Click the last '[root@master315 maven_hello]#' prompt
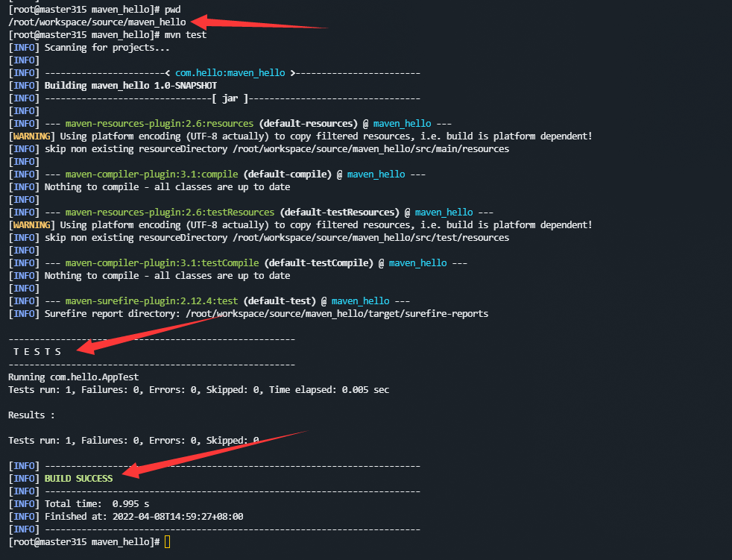 pyautogui.click(x=84, y=542)
